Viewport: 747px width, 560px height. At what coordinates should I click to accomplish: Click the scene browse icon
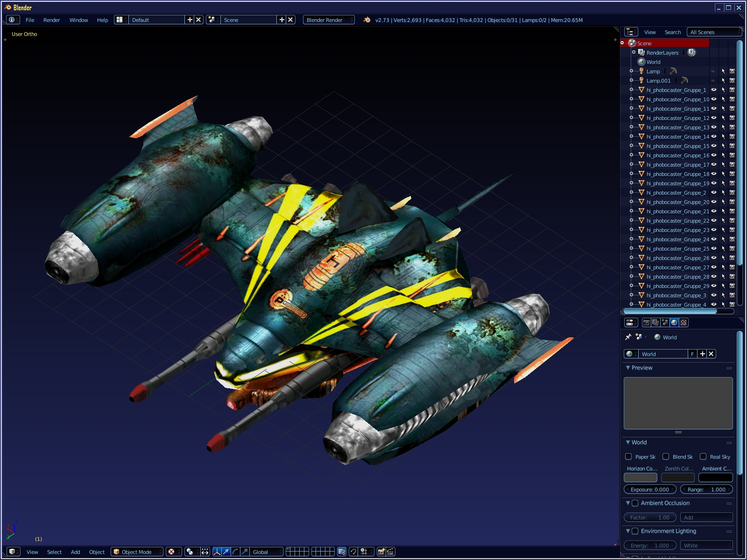(212, 20)
